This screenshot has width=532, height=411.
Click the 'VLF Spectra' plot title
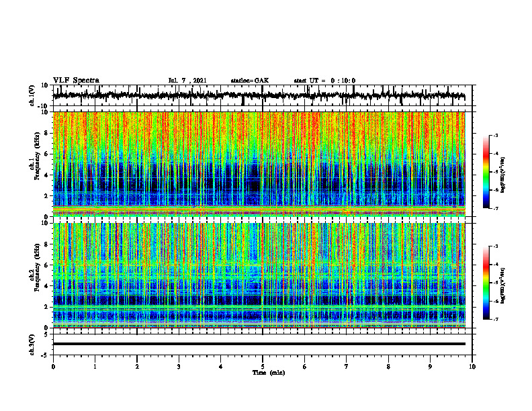[76, 81]
